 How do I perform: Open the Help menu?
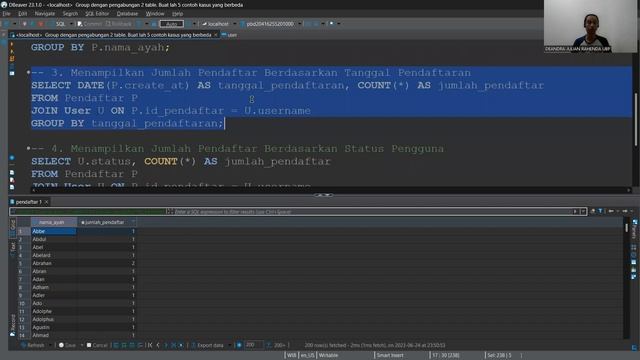[x=177, y=13]
